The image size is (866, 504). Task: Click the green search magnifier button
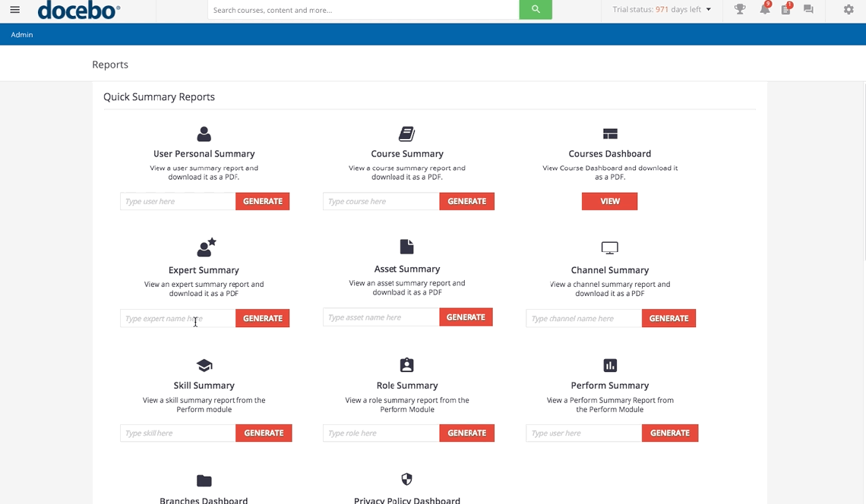tap(535, 9)
